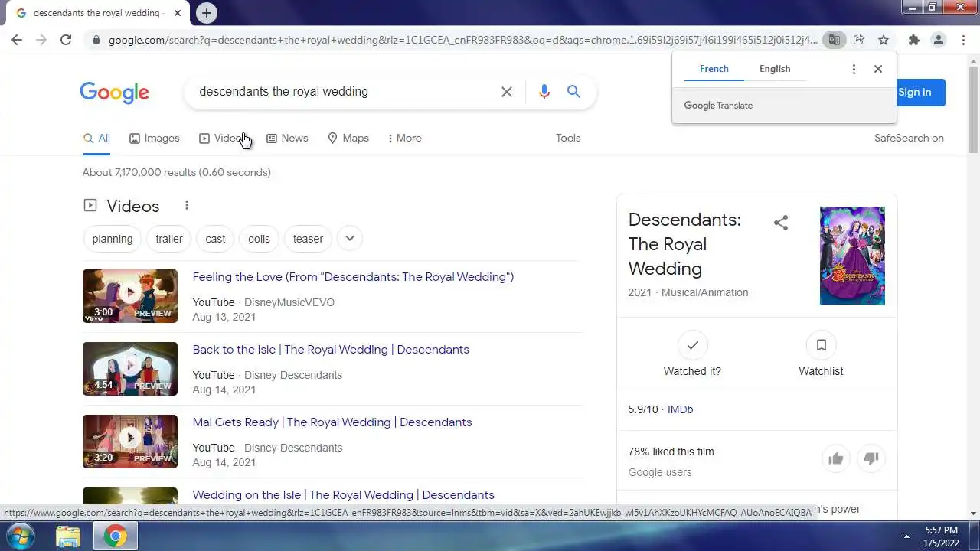The image size is (980, 551).
Task: Filter videos by teaser chip
Action: [x=308, y=239]
